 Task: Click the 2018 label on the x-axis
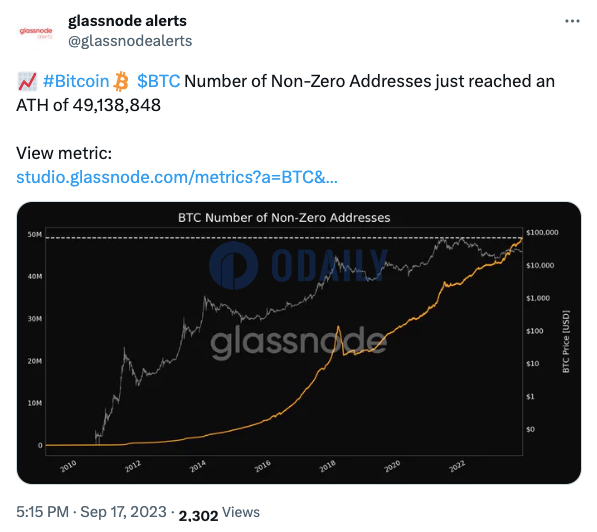tap(327, 466)
